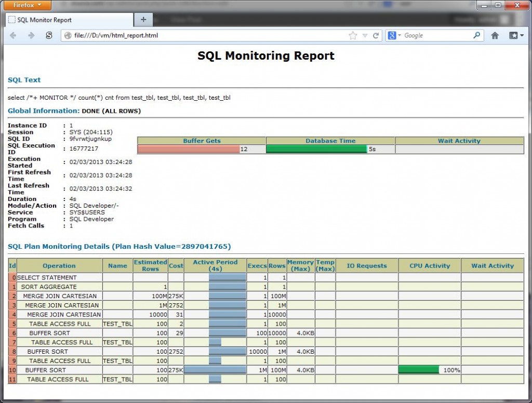Screen dimensions: 532x403
Task: Click the SQL Plan Monitoring Details heading
Action: coord(119,246)
